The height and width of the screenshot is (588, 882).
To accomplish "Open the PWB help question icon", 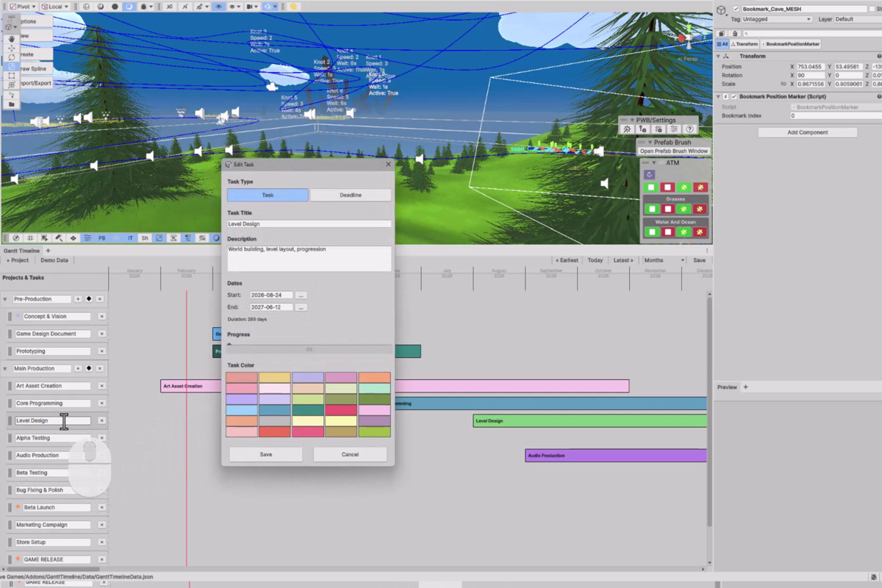I will [689, 129].
